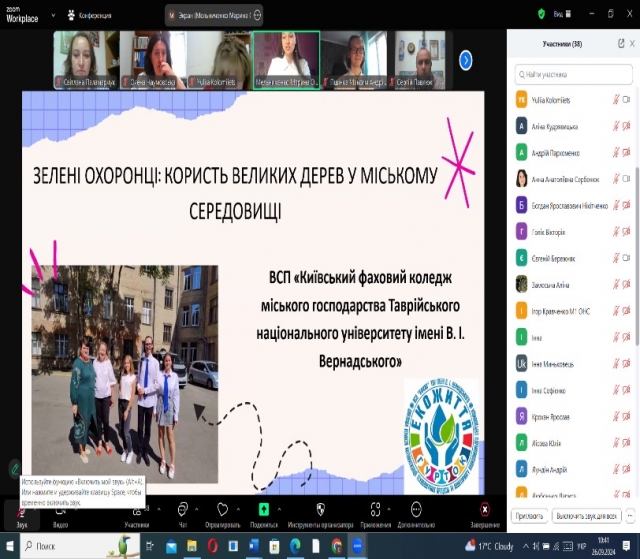The image size is (640, 559).
Task: Open Инструменты организатора host tools
Action: point(320,511)
